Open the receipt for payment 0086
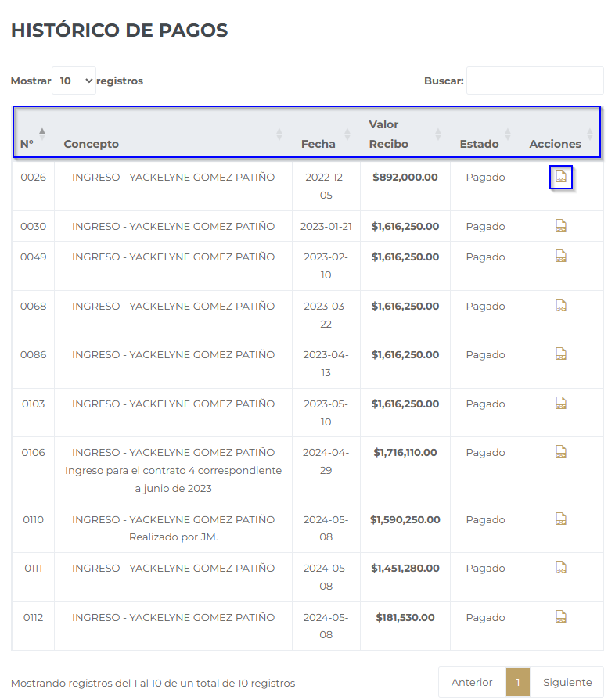608x700 pixels. [560, 354]
